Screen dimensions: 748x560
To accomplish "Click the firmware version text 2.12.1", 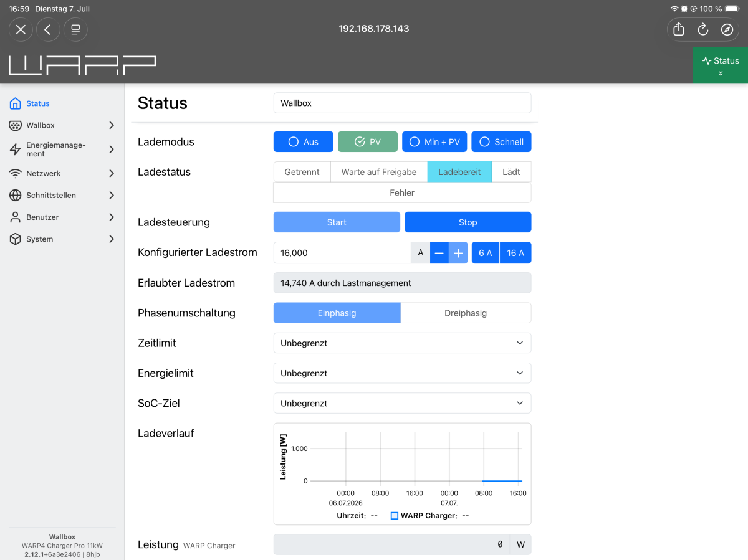I will coord(34,554).
